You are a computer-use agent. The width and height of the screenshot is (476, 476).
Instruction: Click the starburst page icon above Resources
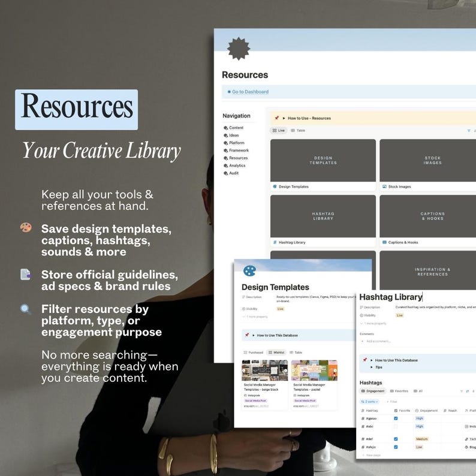point(239,49)
